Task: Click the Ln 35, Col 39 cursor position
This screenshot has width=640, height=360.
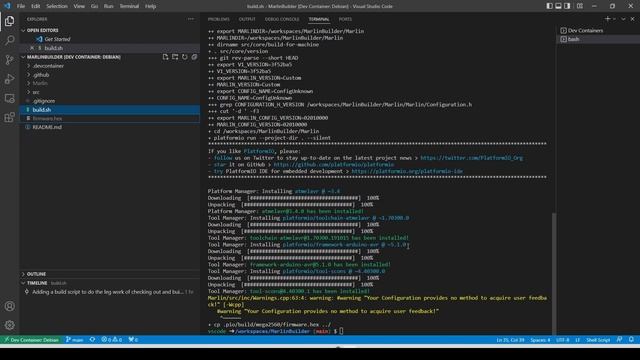Action: [x=510, y=340]
